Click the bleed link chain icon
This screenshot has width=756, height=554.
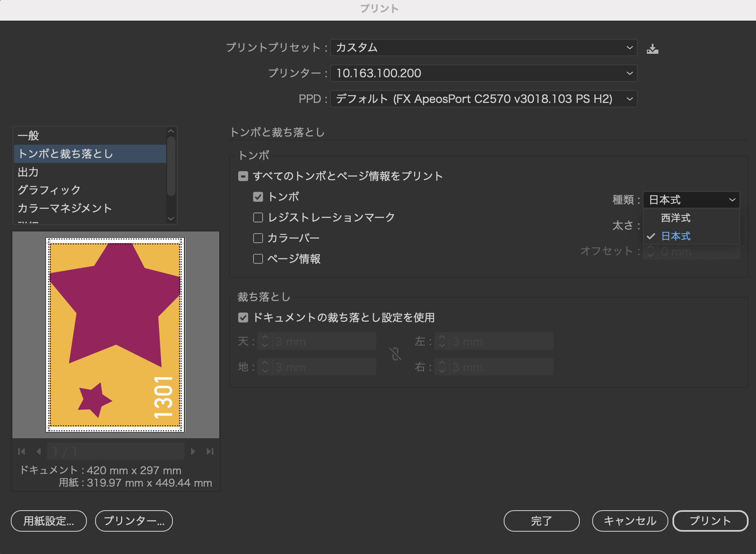click(x=395, y=354)
